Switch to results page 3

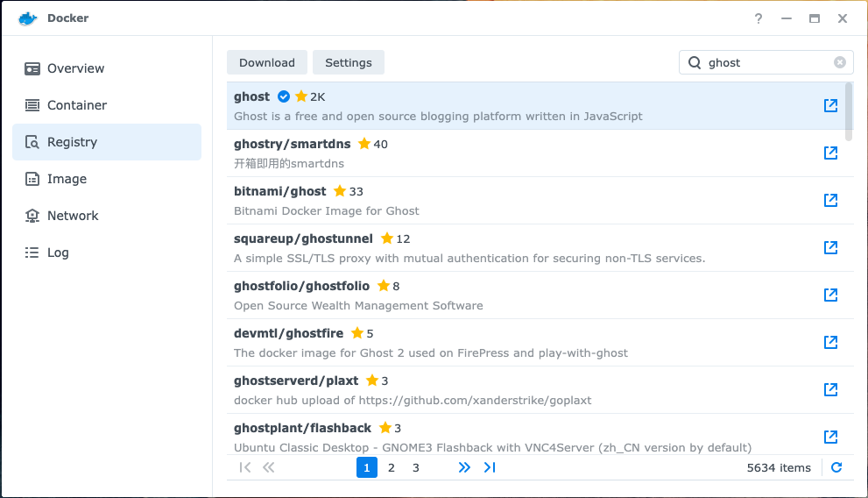pyautogui.click(x=416, y=467)
